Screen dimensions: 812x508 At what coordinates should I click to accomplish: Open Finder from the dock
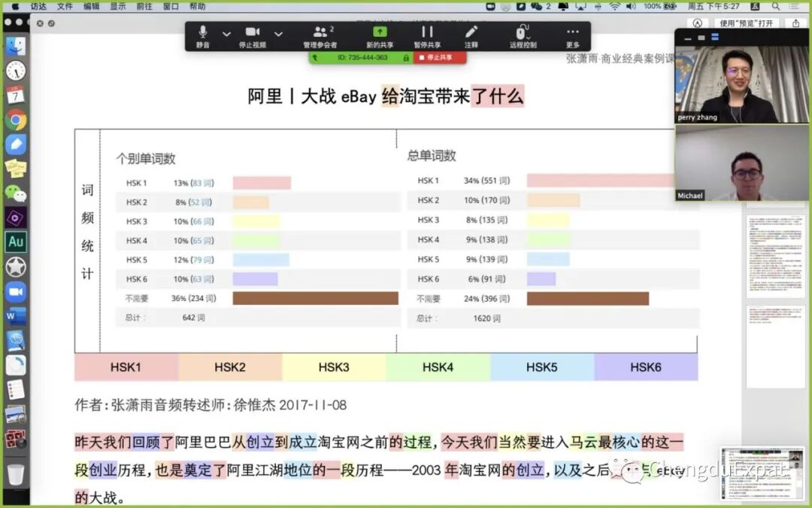click(16, 46)
